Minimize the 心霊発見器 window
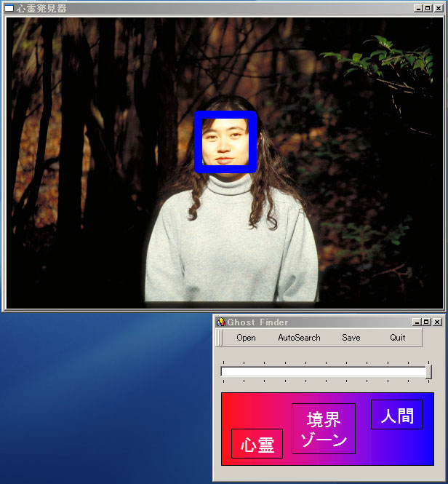Image resolution: width=448 pixels, height=484 pixels. (418, 8)
